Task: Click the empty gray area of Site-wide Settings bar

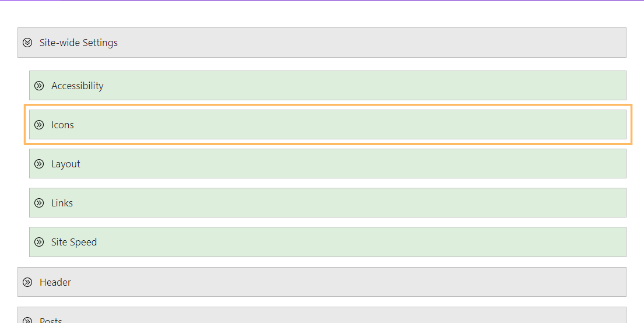Action: coord(369,43)
